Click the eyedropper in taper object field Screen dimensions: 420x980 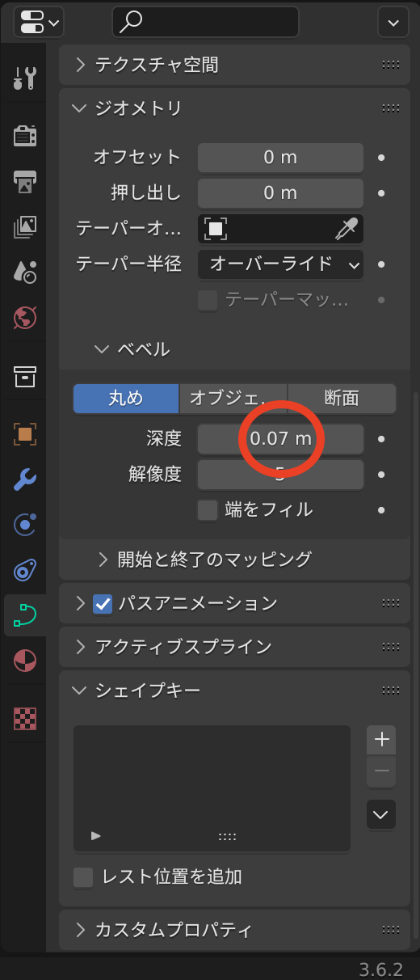tap(347, 229)
